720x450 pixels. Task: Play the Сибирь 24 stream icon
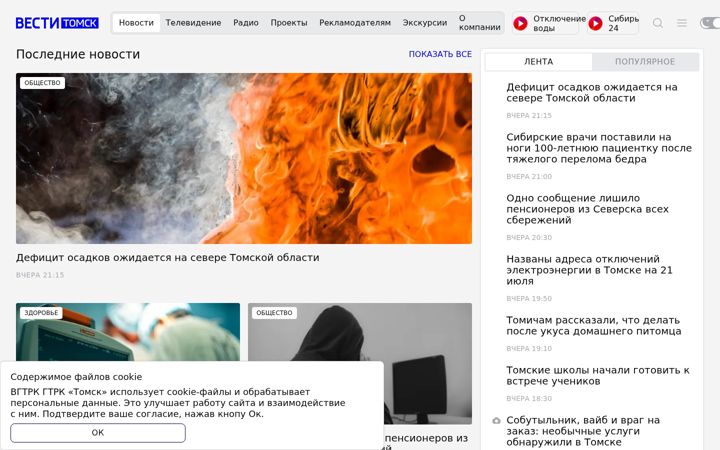coord(595,23)
